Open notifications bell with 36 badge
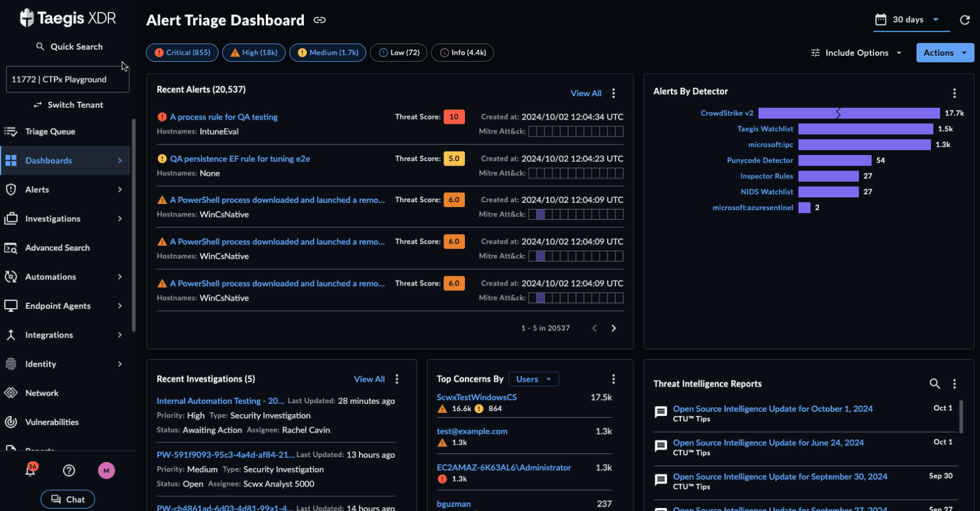 pos(31,470)
